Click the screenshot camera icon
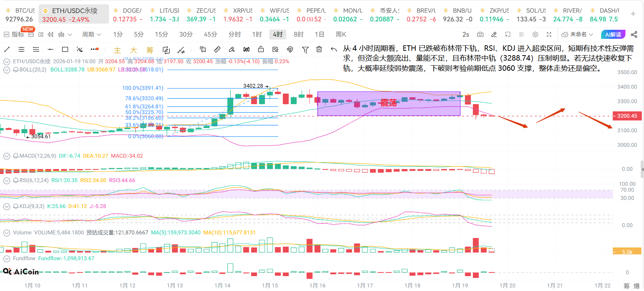 480,34
